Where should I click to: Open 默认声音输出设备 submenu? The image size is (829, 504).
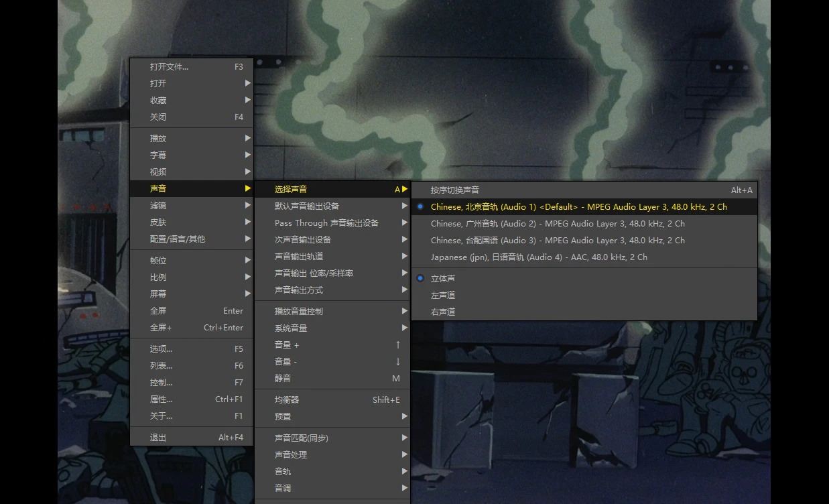pos(332,206)
